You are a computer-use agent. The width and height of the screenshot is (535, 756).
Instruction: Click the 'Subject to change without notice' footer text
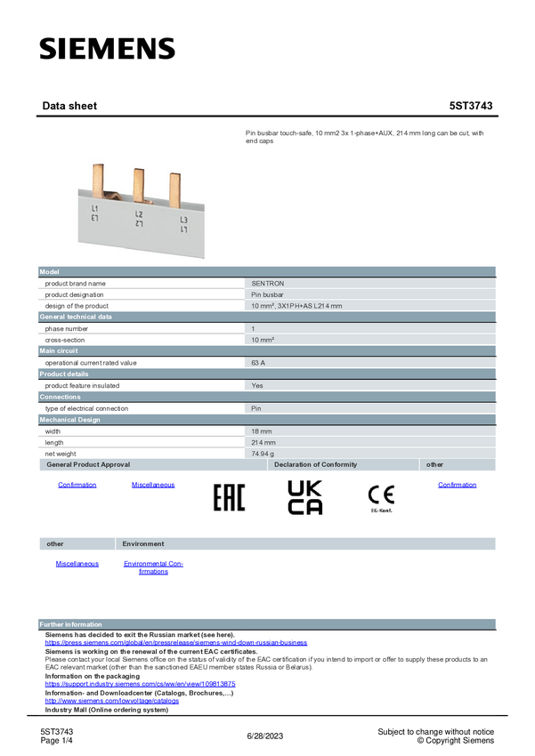[435, 732]
